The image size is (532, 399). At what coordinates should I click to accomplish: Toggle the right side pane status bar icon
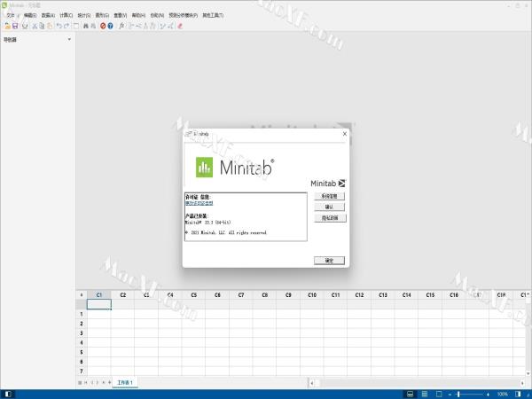click(x=518, y=395)
